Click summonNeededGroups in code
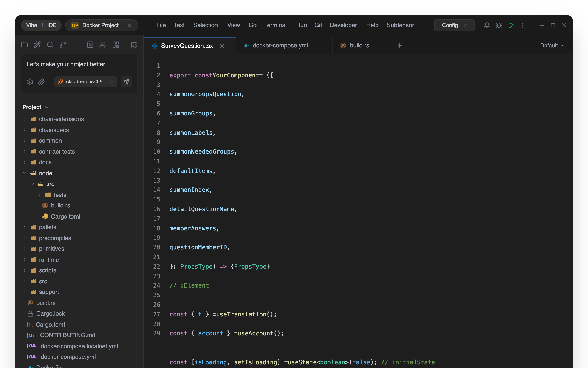The image size is (588, 368). click(x=202, y=152)
